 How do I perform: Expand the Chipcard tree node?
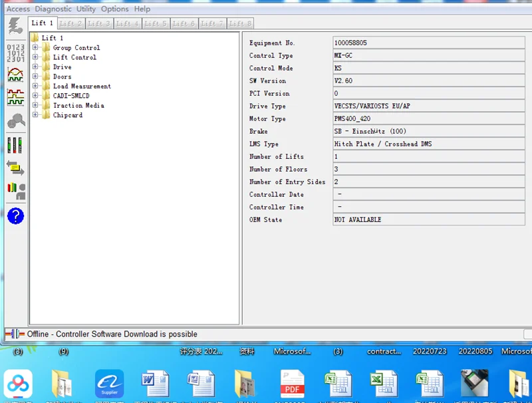35,115
